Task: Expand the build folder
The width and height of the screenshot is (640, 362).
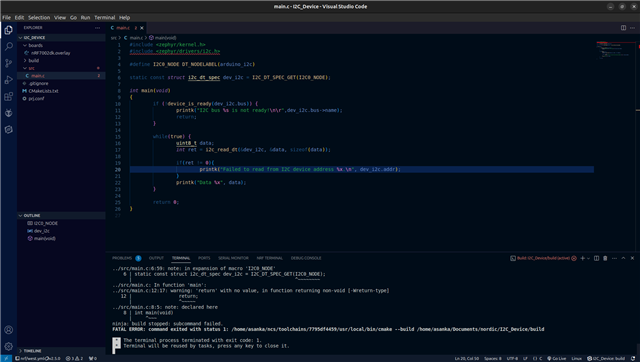Action: [61, 60]
